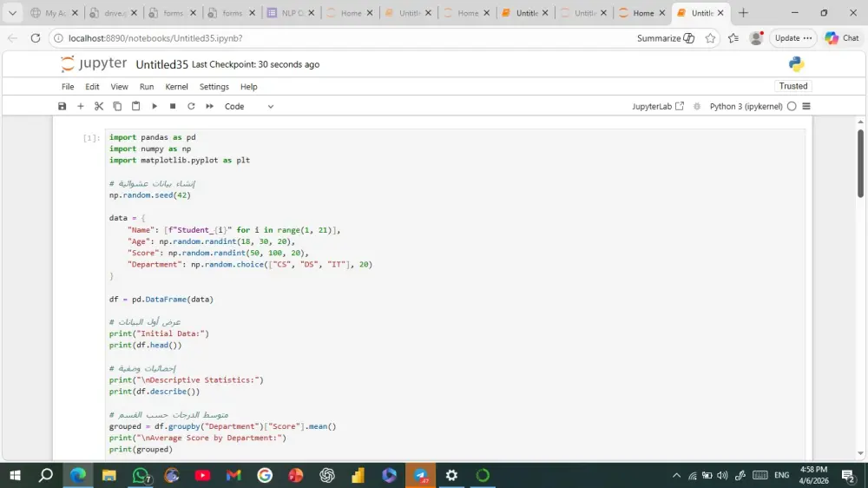
Task: Expand the tab search chevron at top left
Action: [12, 13]
